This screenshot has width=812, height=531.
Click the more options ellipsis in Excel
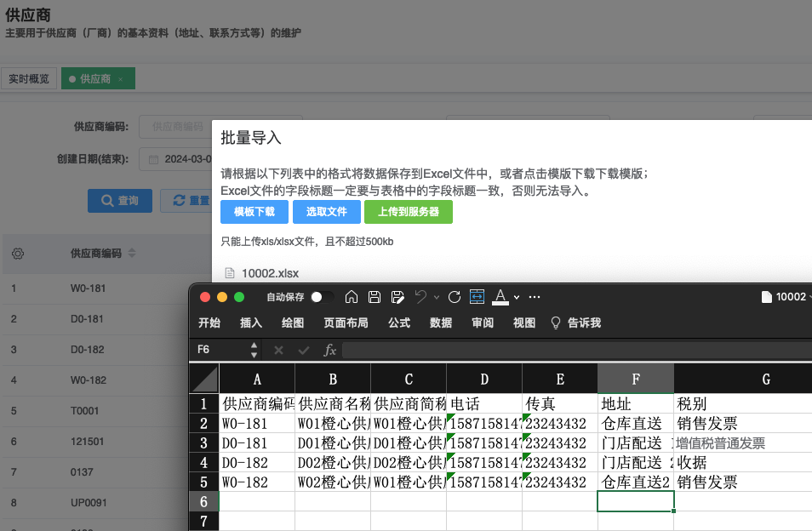point(535,296)
